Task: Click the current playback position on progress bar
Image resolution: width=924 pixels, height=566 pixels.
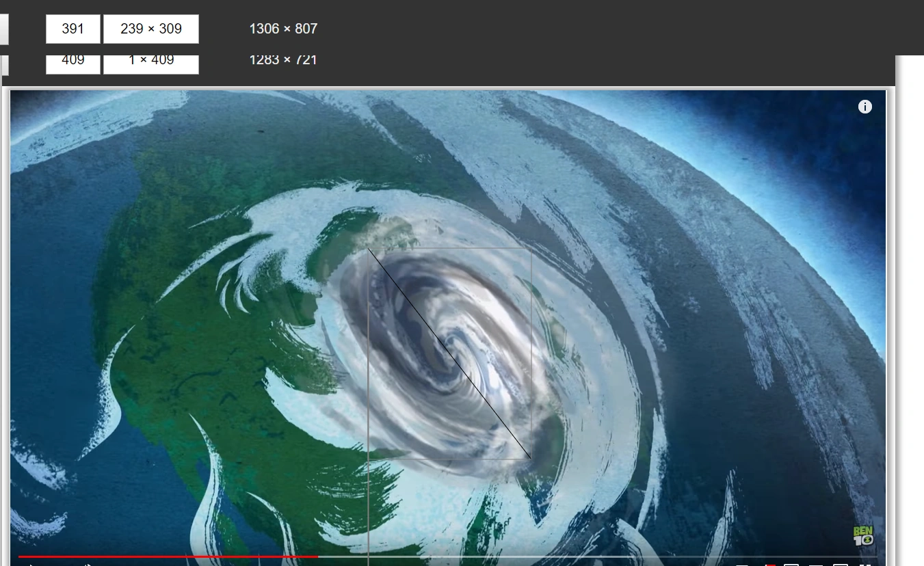Action: (317, 556)
